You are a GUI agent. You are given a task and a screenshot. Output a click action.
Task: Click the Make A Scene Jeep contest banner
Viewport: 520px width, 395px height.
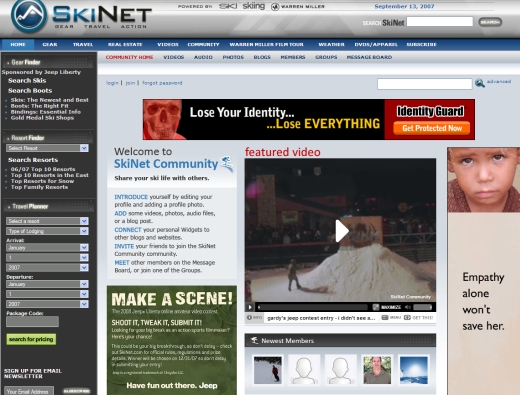(x=172, y=340)
